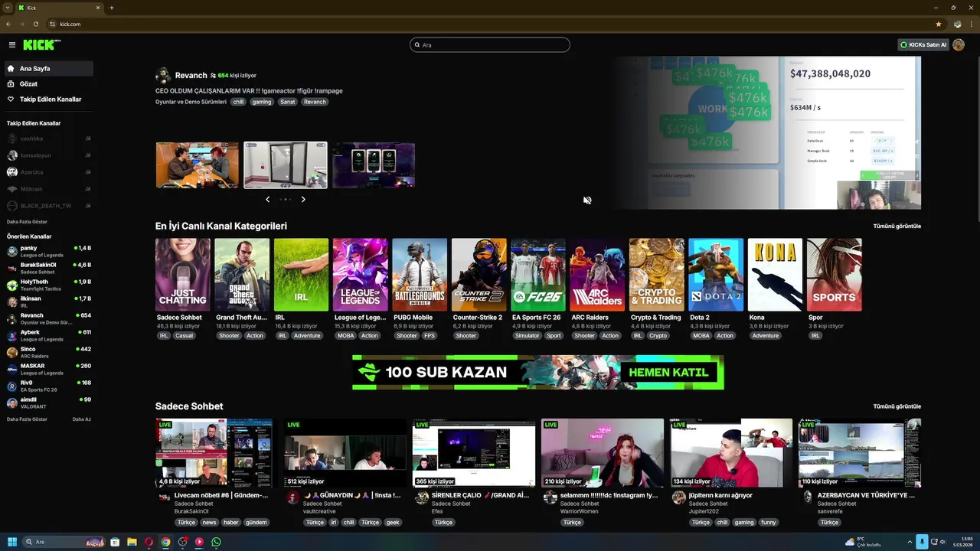Open Aybork channel in sidebar
The height and width of the screenshot is (551, 980).
49,335
